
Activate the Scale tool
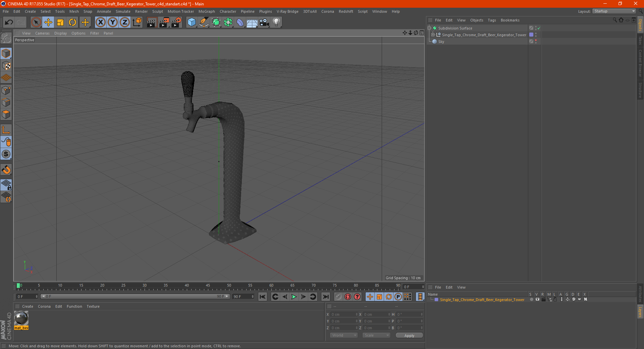click(x=60, y=22)
